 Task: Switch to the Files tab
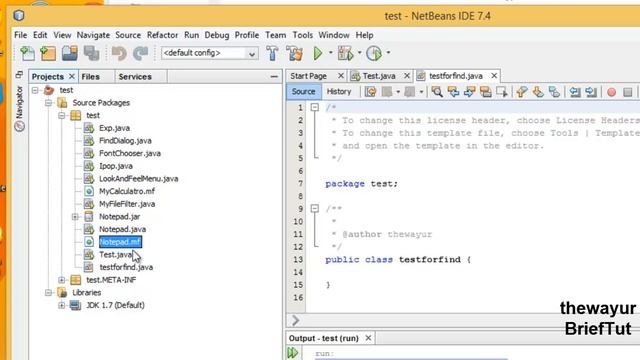coord(91,77)
